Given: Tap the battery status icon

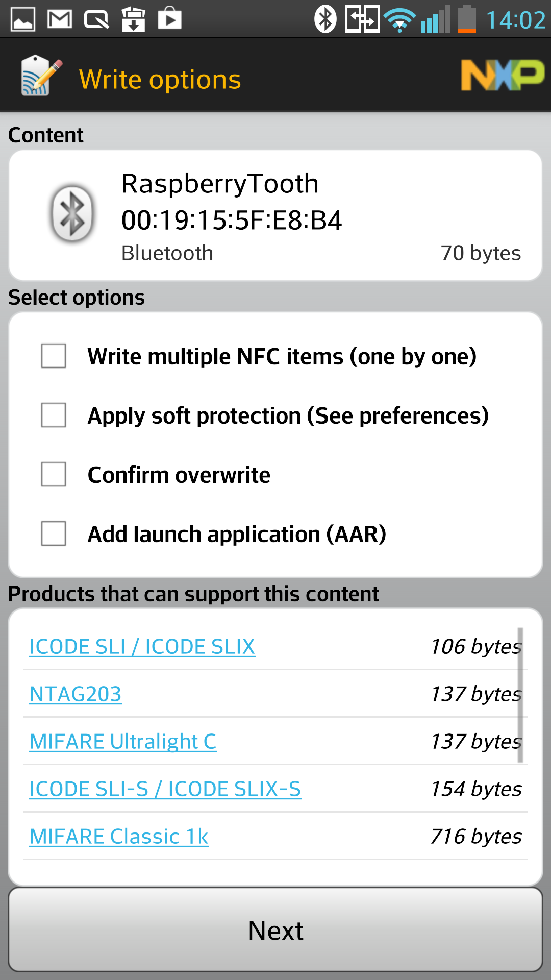Looking at the screenshot, I should (x=467, y=19).
